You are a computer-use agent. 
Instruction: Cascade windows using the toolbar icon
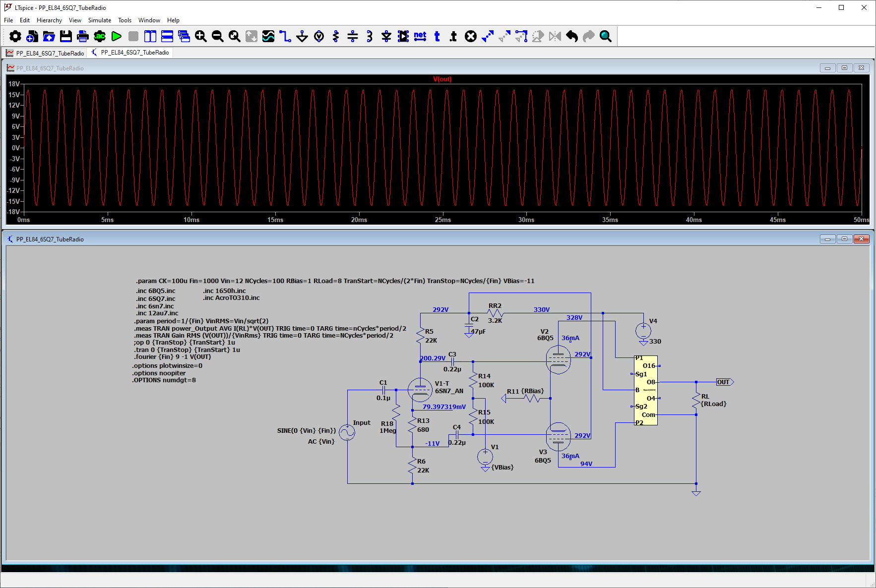(184, 36)
